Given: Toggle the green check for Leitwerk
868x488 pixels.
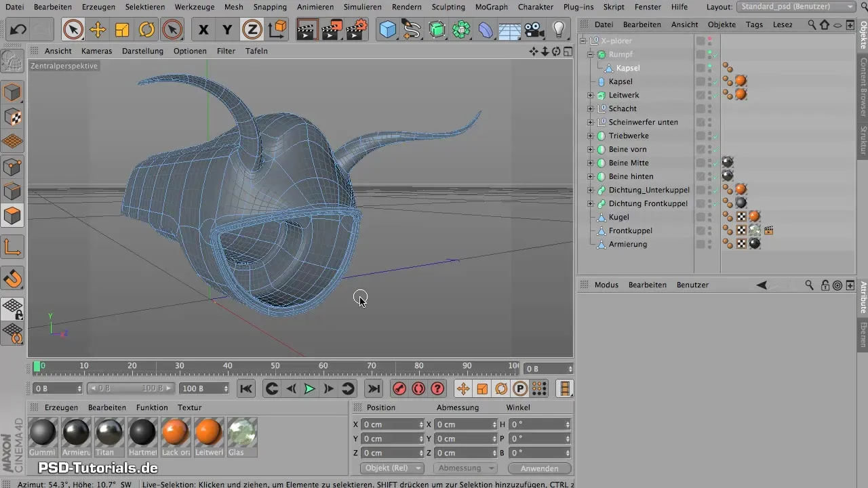Looking at the screenshot, I should click(715, 96).
